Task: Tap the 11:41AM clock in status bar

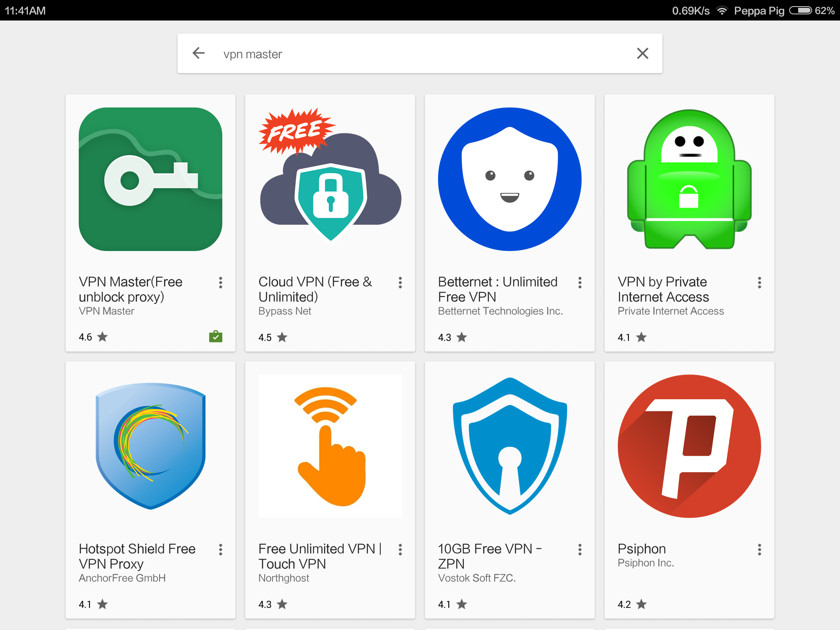Action: click(x=25, y=11)
